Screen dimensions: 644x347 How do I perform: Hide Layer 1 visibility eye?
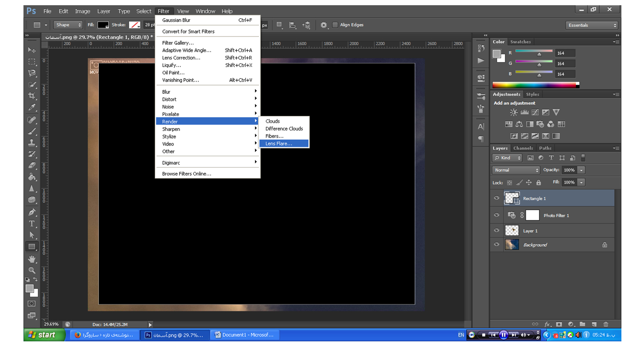coord(497,231)
